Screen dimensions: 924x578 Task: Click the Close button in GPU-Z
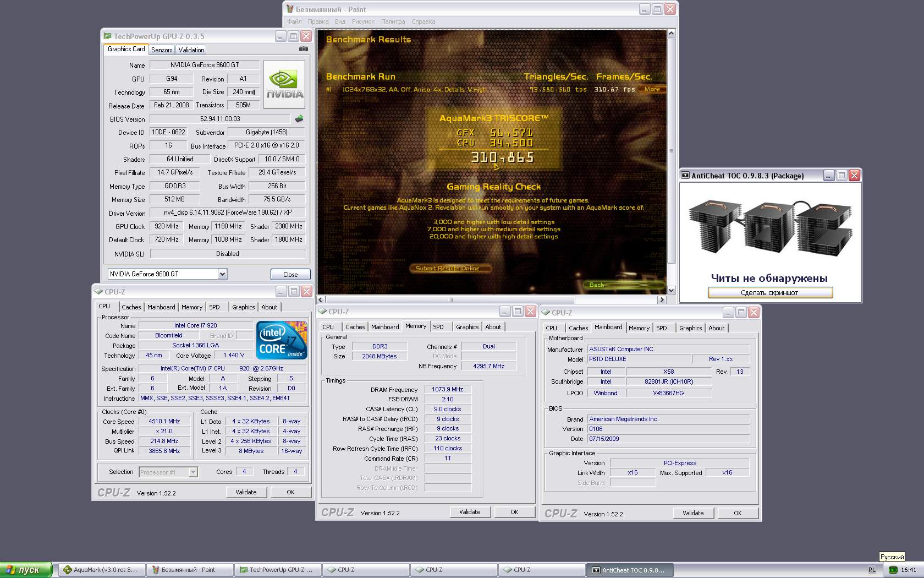(x=290, y=274)
